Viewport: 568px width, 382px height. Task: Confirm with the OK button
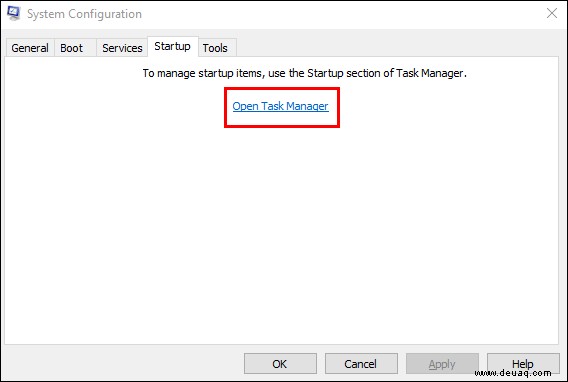click(280, 364)
